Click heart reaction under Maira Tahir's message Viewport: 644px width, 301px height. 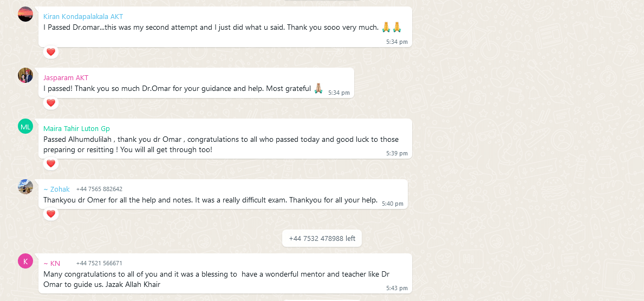point(51,164)
